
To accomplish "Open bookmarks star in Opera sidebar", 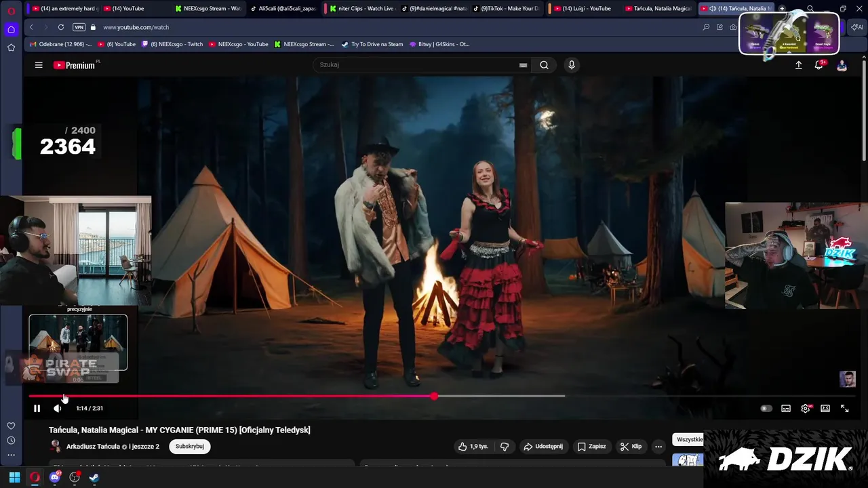I will (11, 47).
